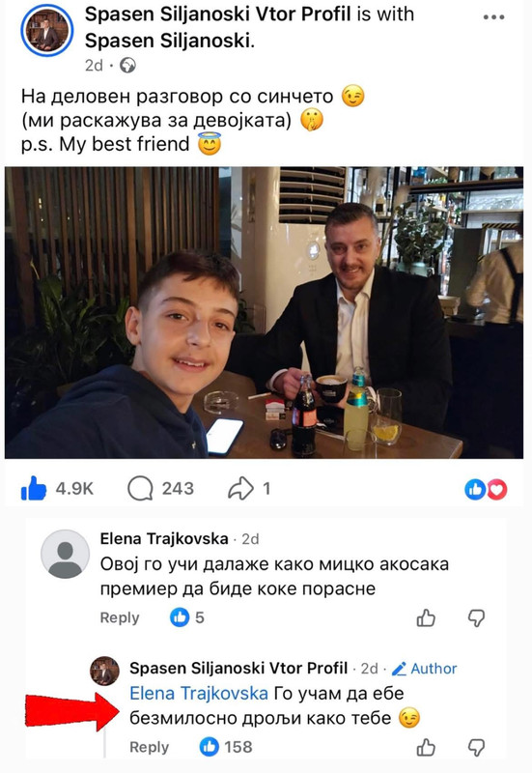Screen dimensions: 532x773
Task: Thumbs up Elena Trajkovska's comment
Action: (426, 617)
